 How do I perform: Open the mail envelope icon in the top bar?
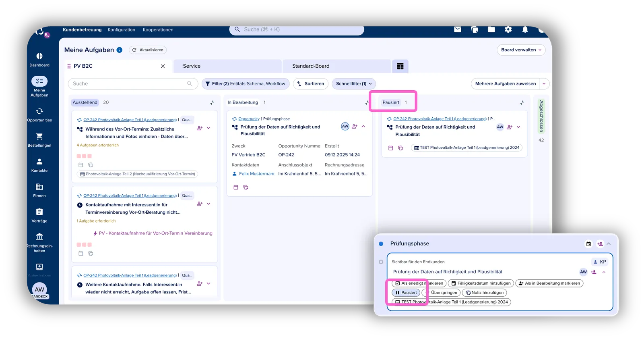(x=458, y=29)
